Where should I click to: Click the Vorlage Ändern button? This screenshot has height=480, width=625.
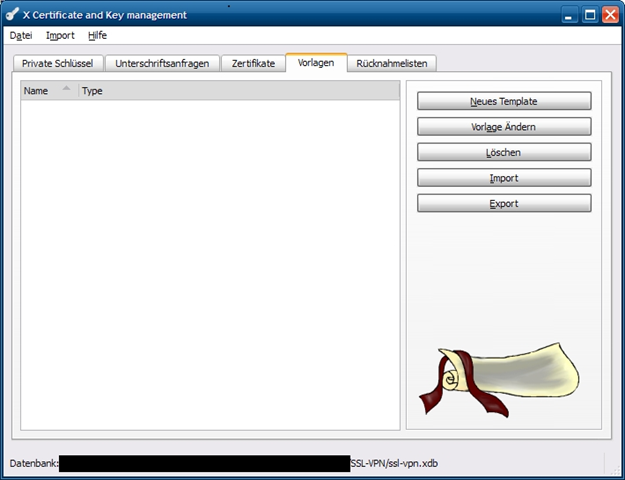click(504, 127)
